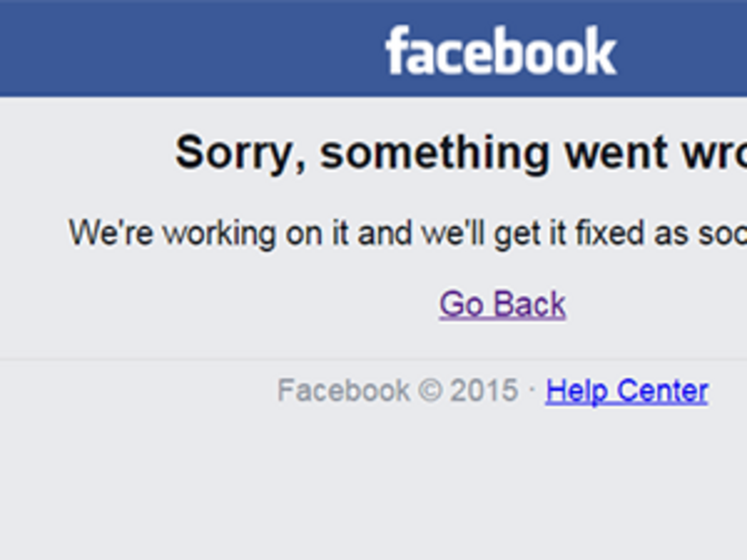The height and width of the screenshot is (560, 747).
Task: Click the word 'something' in the heading
Action: click(x=434, y=153)
